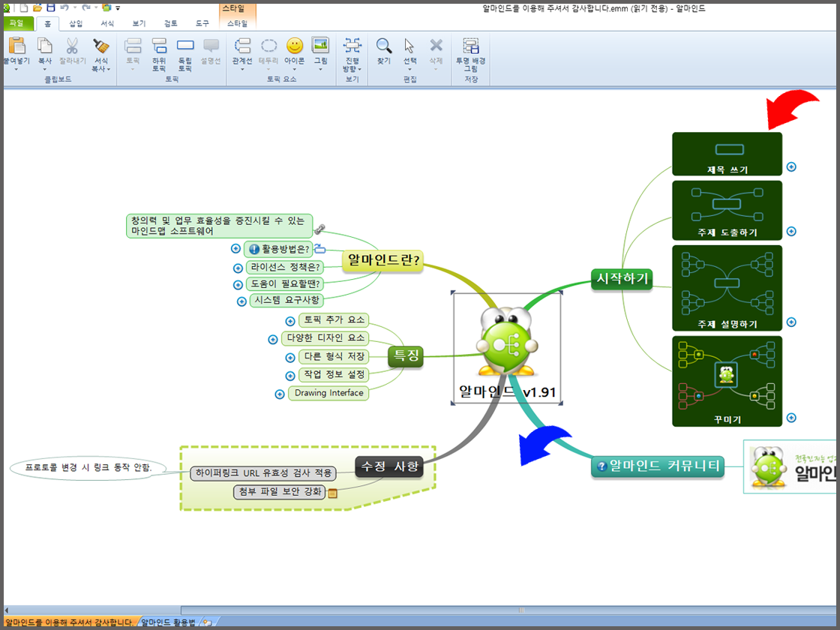Switch to the 서식 ribbon tab
Viewport: 840px width, 630px height.
click(x=107, y=23)
